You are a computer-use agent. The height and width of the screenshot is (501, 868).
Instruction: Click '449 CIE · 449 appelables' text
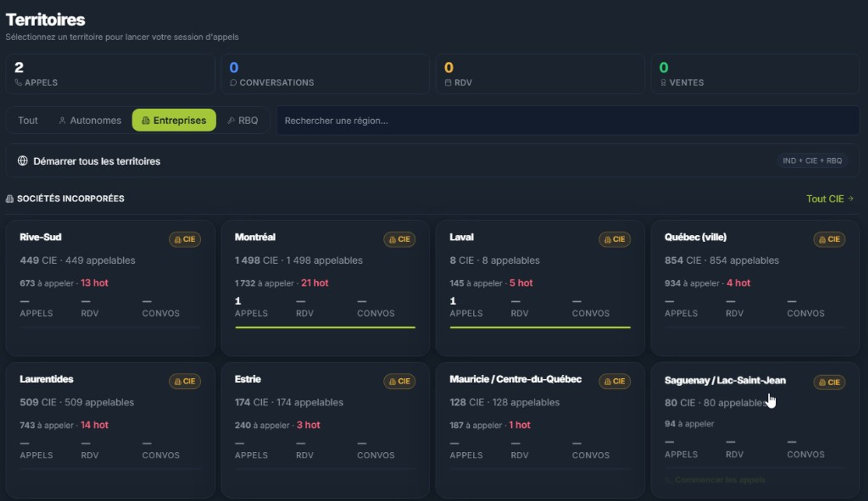coord(77,260)
